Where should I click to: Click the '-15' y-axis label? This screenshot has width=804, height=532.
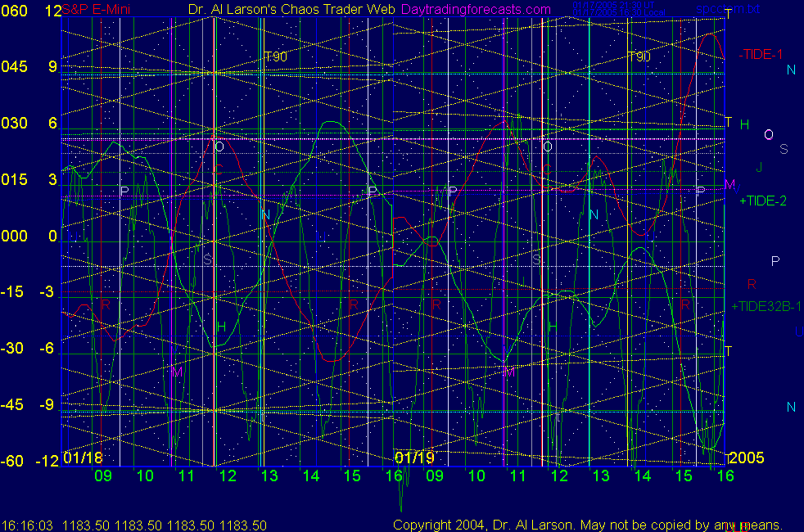click(x=12, y=292)
